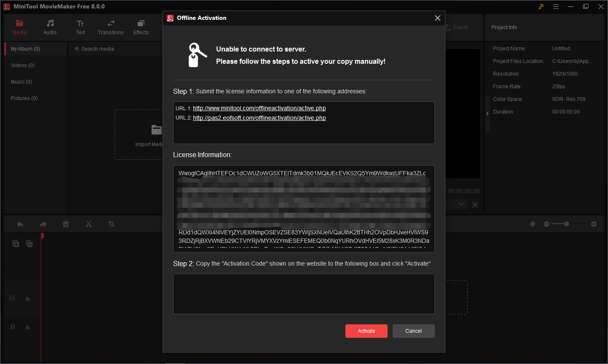Select My Album (0) category
The width and height of the screenshot is (608, 364).
[36, 49]
